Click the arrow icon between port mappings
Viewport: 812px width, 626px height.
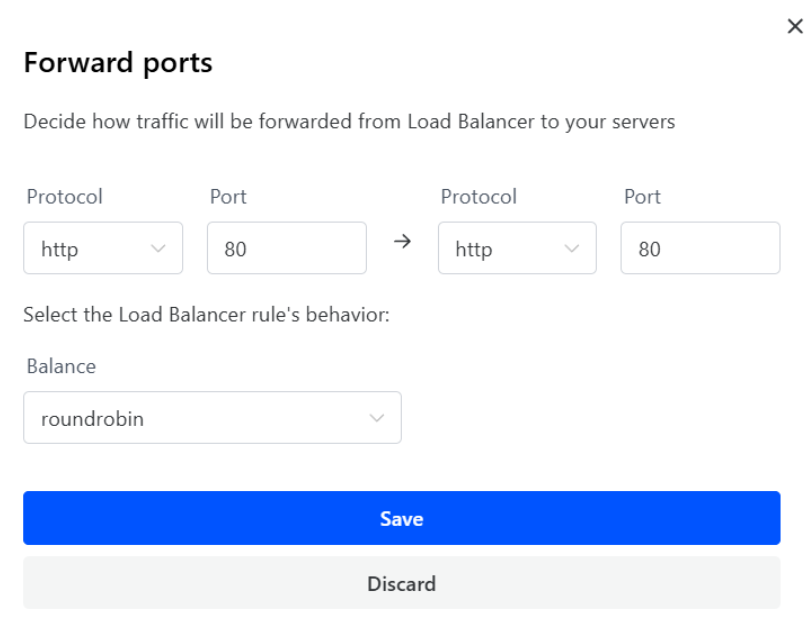pyautogui.click(x=402, y=243)
